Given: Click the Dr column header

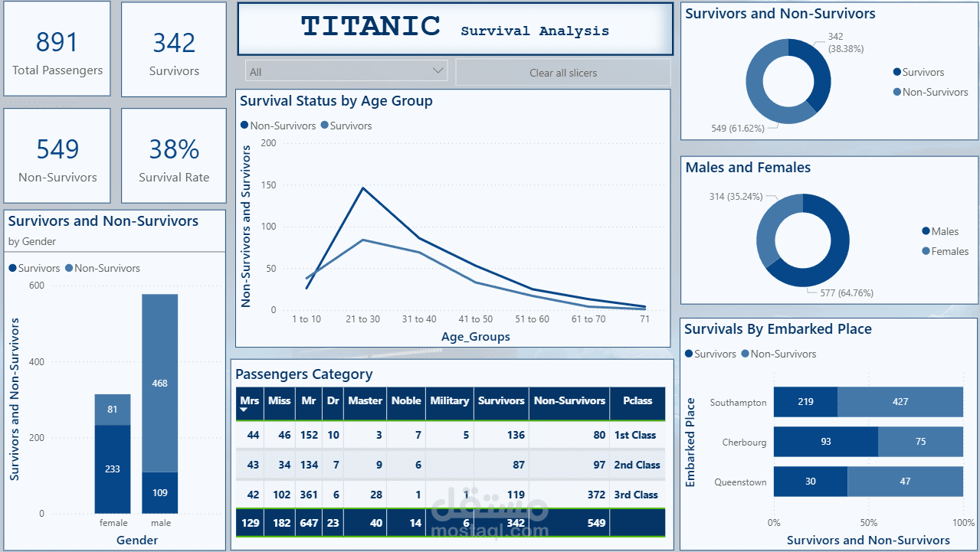Looking at the screenshot, I should click(333, 400).
